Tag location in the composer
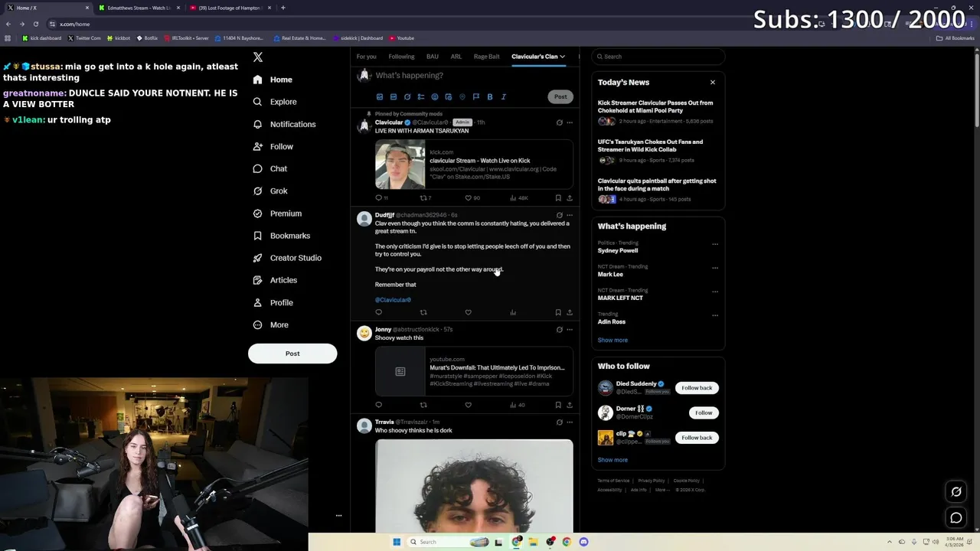This screenshot has height=551, width=980. [x=462, y=97]
